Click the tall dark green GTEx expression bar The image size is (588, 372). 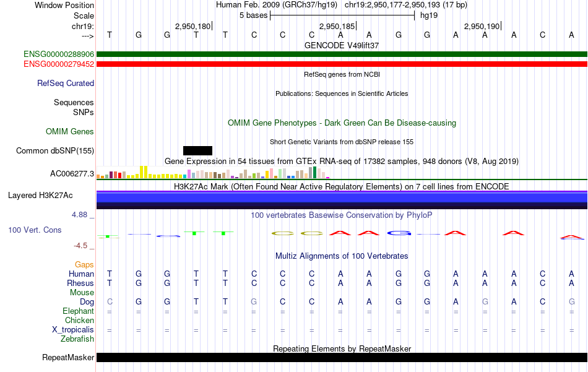click(x=314, y=173)
